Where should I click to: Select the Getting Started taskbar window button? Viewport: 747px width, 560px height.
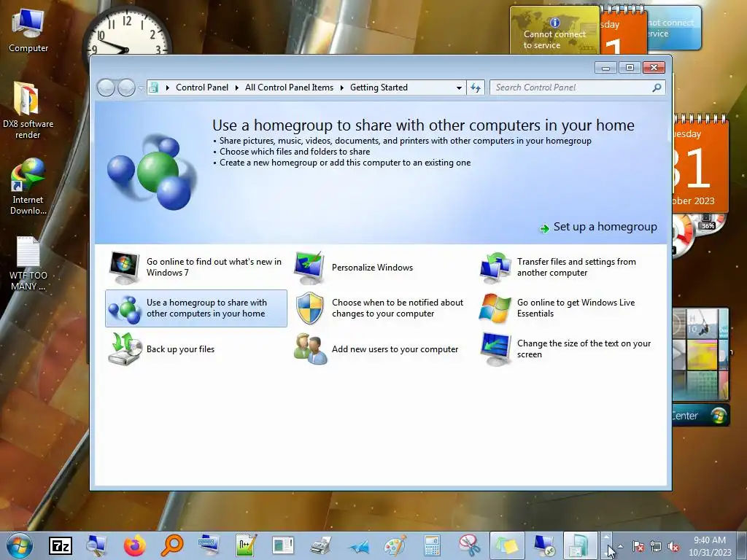(x=580, y=545)
